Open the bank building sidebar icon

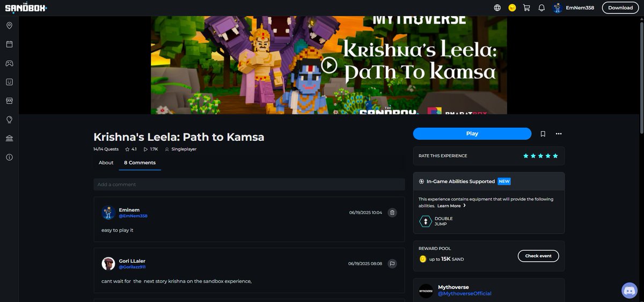(x=9, y=138)
